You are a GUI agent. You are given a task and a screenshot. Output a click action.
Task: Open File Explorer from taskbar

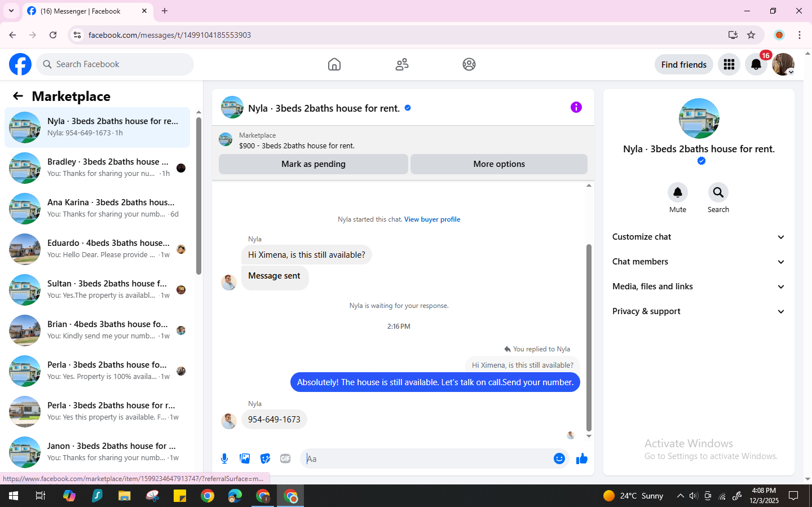[125, 496]
